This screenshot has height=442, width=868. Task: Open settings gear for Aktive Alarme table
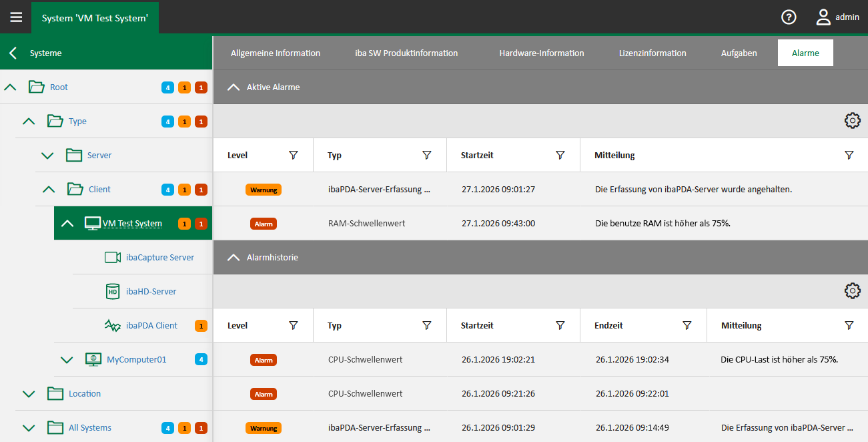click(852, 121)
